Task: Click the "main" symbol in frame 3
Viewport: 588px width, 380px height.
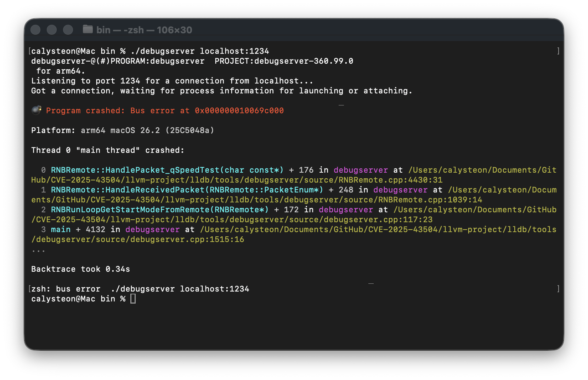Action: 61,230
